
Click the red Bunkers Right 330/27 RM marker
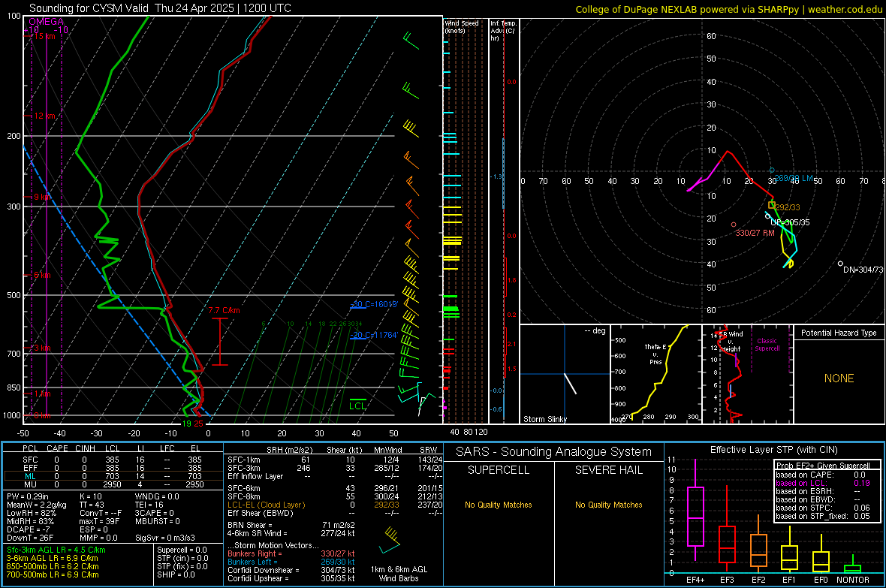(734, 225)
